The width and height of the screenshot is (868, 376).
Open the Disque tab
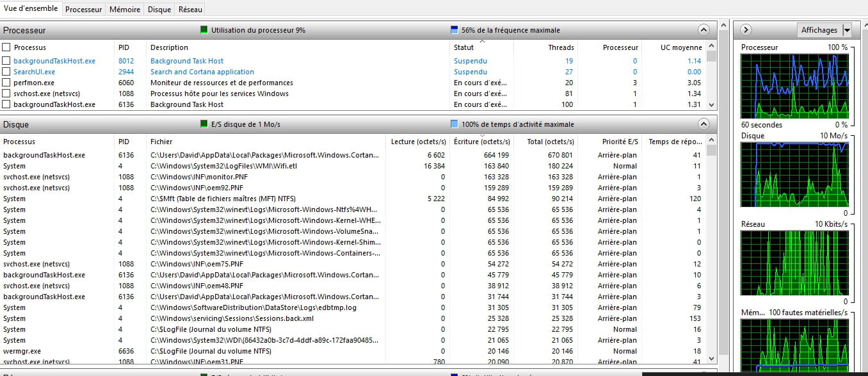[159, 10]
